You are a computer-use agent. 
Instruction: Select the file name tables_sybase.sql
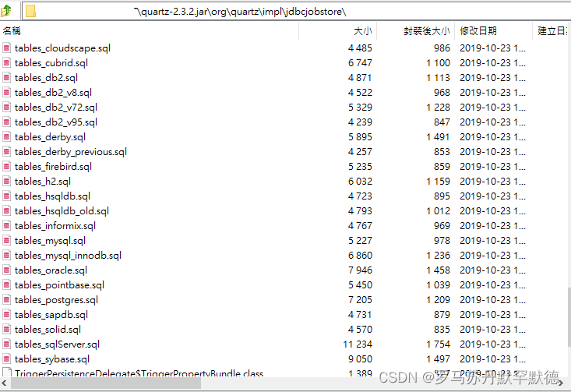52,359
